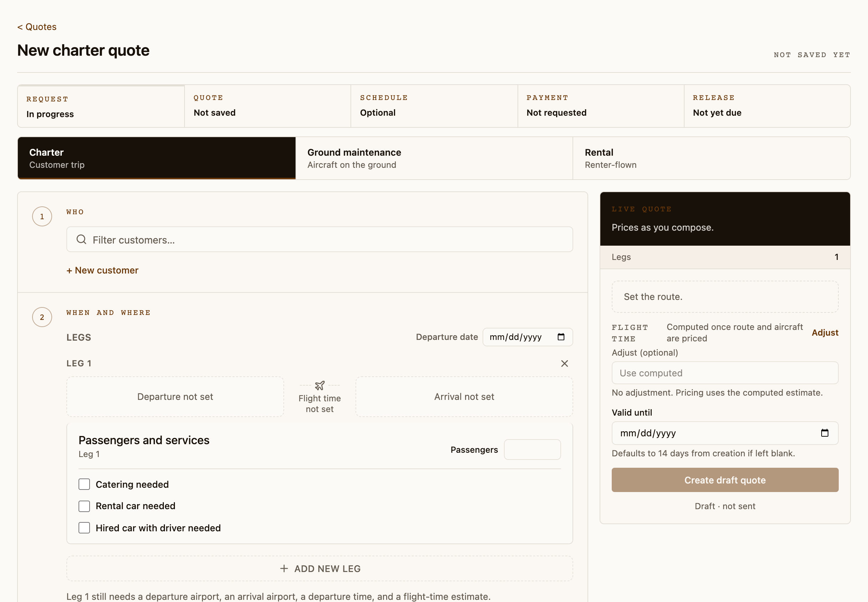This screenshot has height=602, width=868.
Task: Open the Quote stage step
Action: (x=268, y=106)
